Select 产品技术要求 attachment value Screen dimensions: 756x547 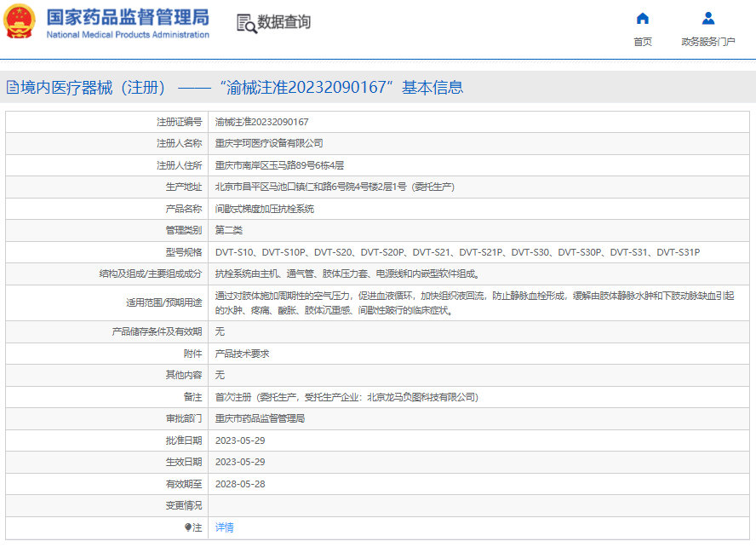click(242, 354)
